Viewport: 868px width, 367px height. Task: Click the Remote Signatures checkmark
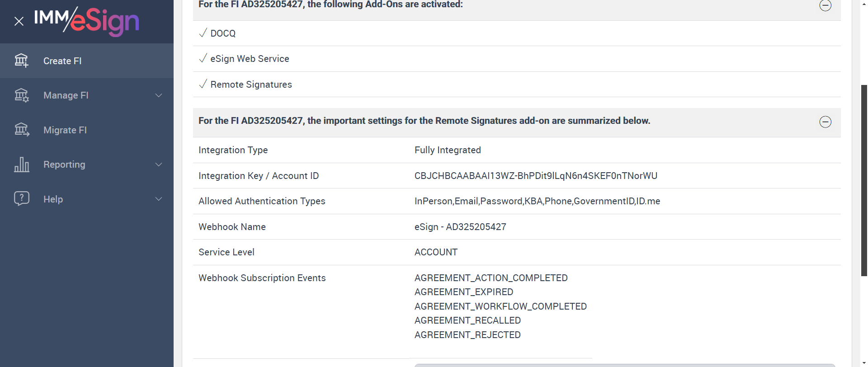coord(203,84)
